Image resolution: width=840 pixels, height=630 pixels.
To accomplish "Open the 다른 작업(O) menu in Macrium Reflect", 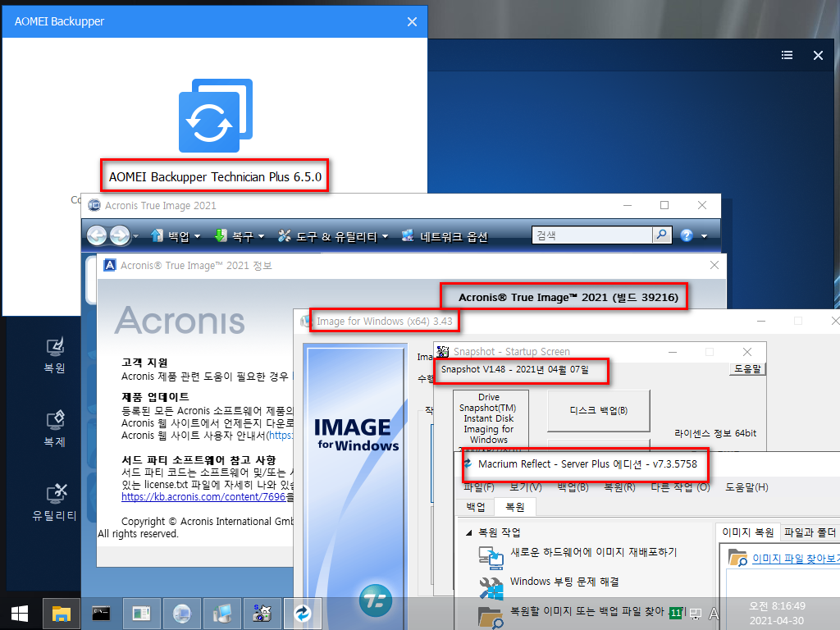I will click(x=680, y=487).
